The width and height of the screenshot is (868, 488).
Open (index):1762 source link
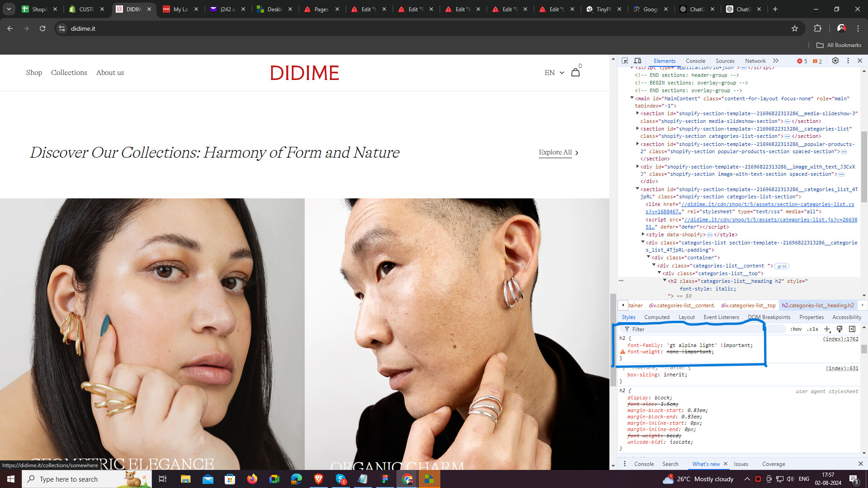point(840,339)
